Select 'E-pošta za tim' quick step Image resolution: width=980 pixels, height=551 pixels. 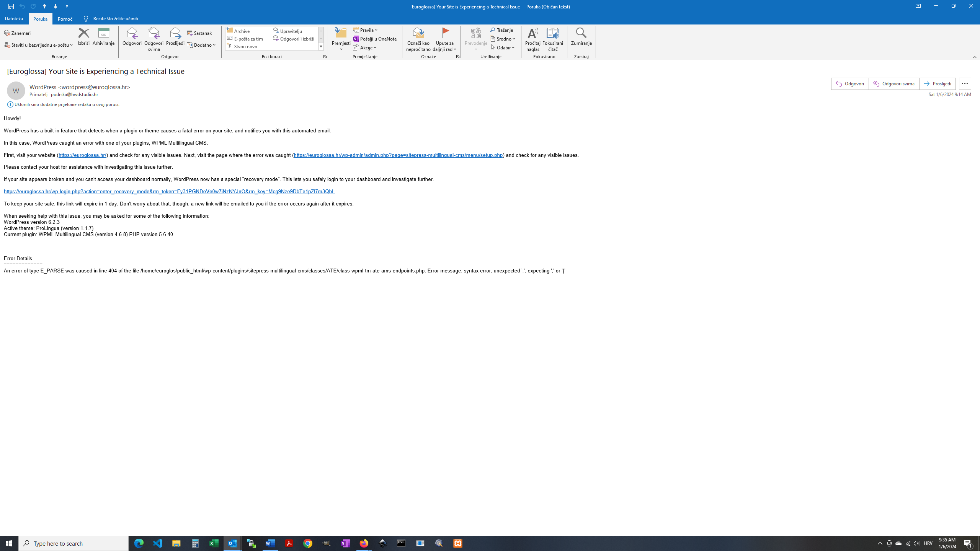point(249,39)
